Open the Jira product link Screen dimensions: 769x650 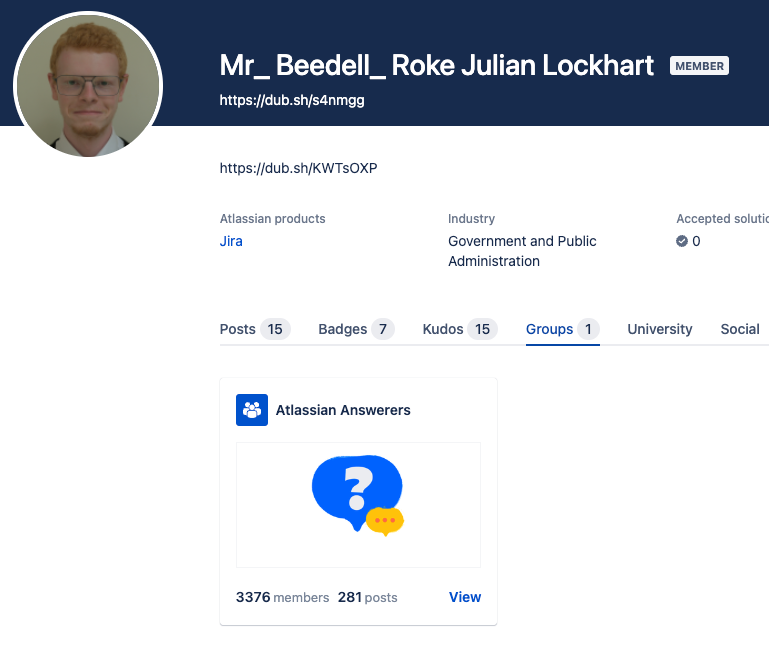[x=231, y=241]
